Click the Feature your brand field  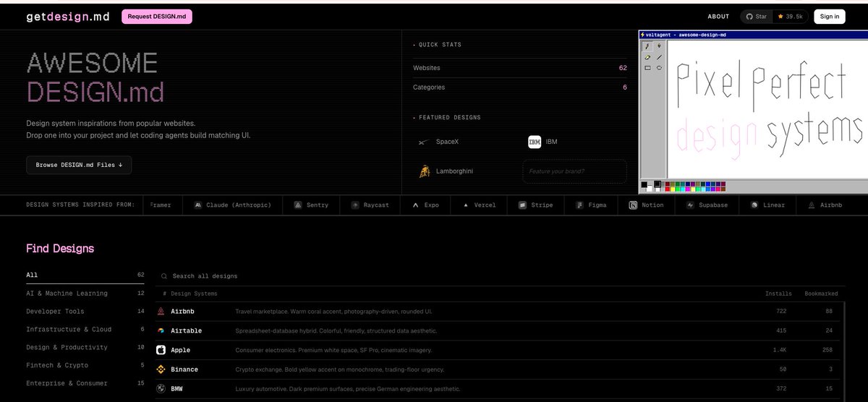pyautogui.click(x=574, y=171)
